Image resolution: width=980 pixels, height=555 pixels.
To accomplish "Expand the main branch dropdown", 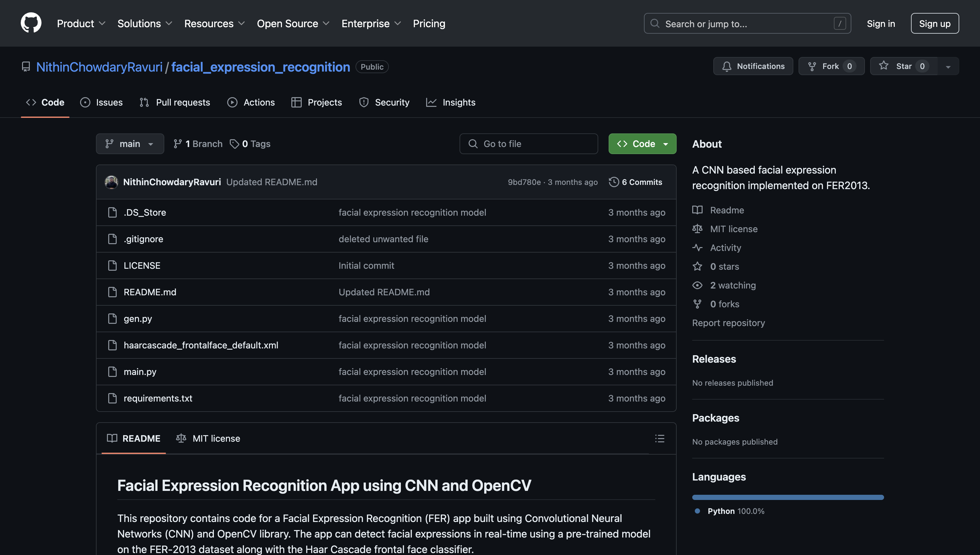I will point(130,144).
